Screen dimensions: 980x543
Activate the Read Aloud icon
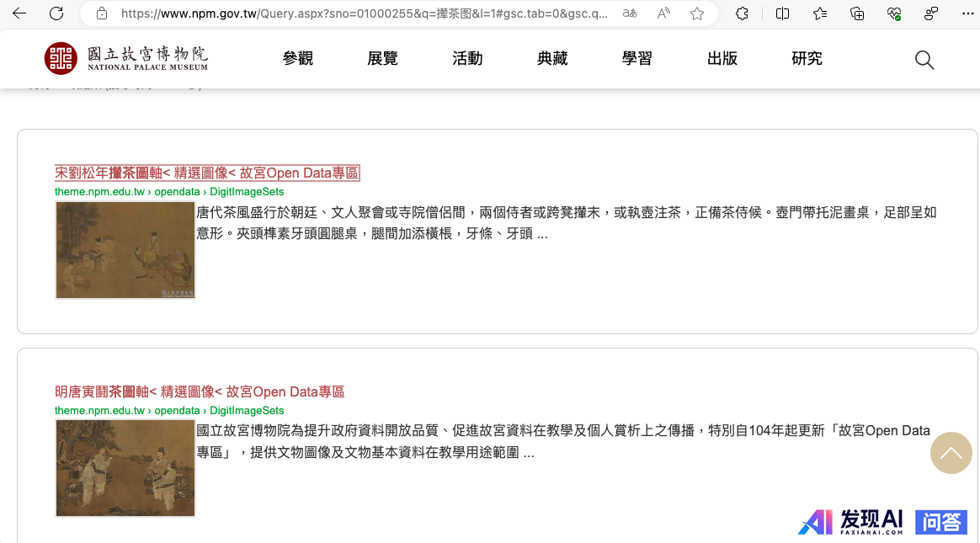(x=663, y=13)
